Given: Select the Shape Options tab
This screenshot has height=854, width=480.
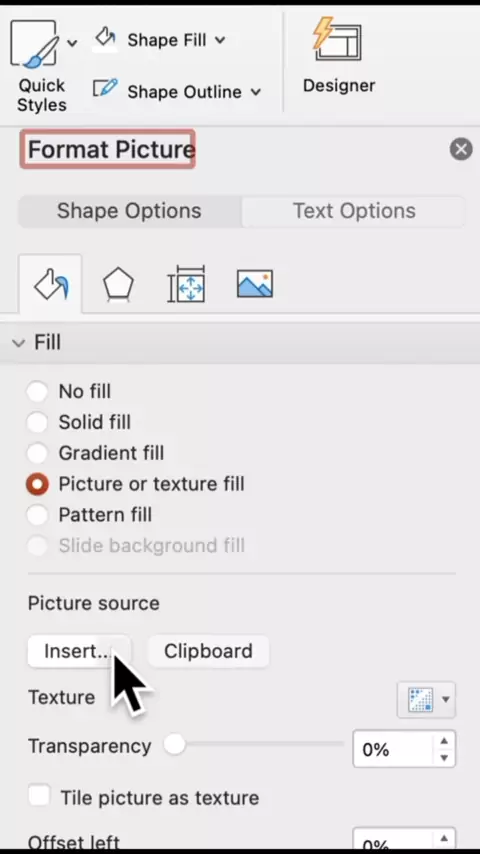Looking at the screenshot, I should 130,211.
